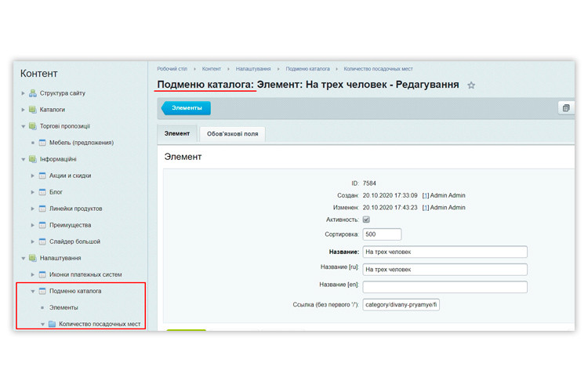Select Мебель (предложения) in the tree
The image size is (588, 392).
point(82,143)
